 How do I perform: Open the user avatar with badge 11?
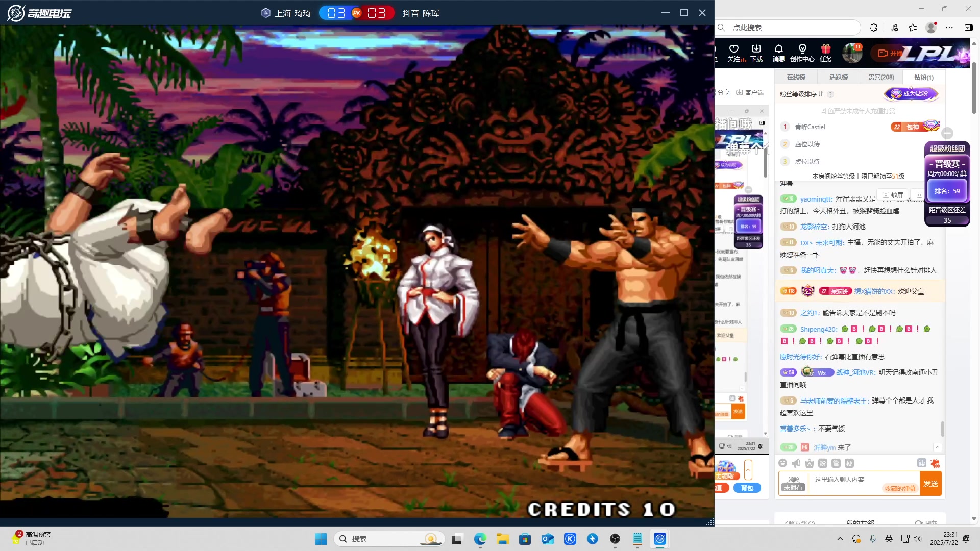852,53
